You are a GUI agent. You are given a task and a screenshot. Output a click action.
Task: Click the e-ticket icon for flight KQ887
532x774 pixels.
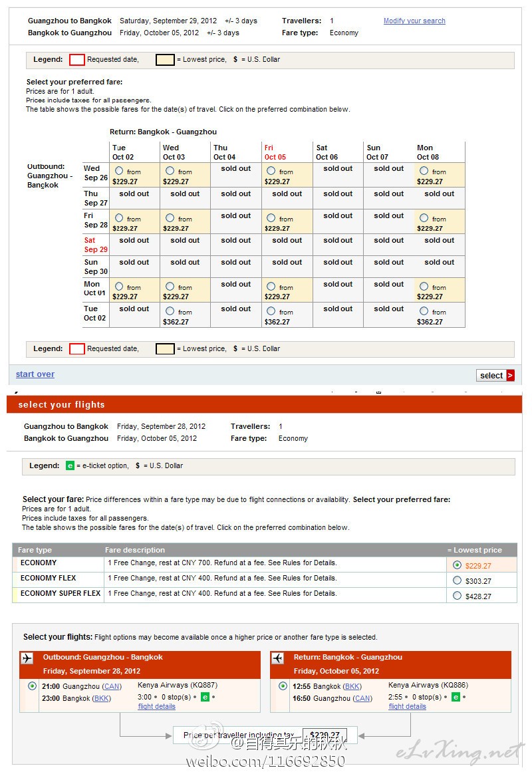click(x=205, y=697)
